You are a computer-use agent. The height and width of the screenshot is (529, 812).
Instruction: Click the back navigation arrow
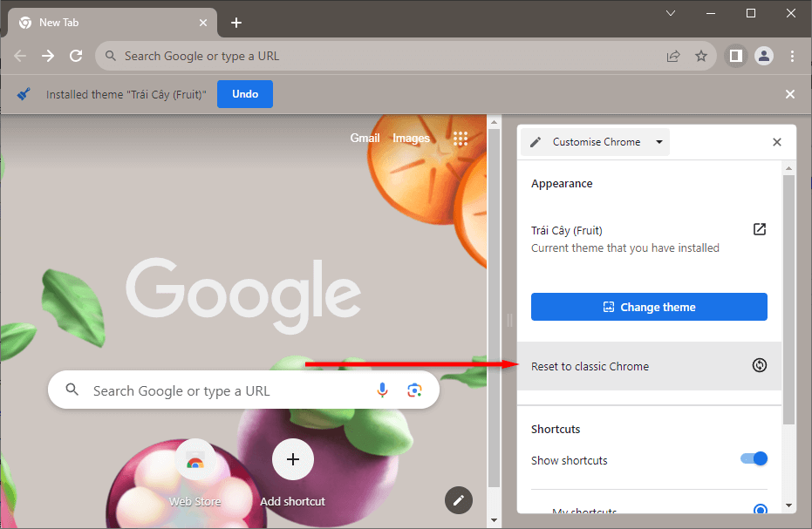coord(20,56)
